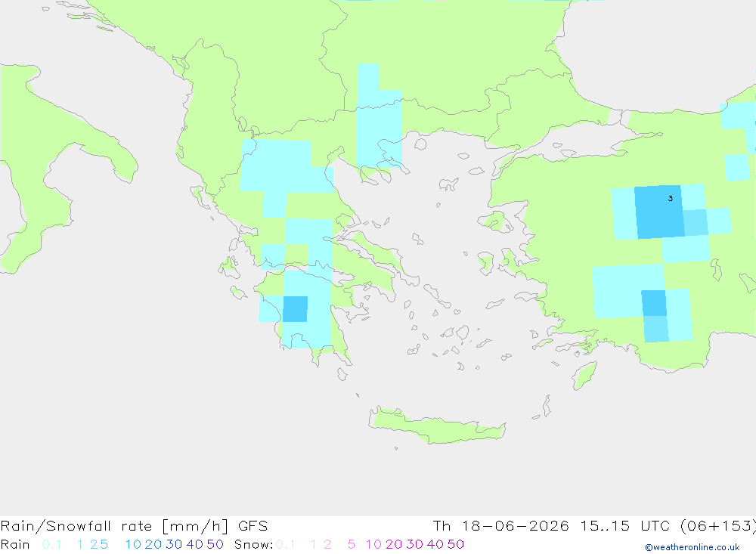The height and width of the screenshot is (554, 756).
Task: Click the '15..15 UTC' time label
Action: click(x=624, y=525)
